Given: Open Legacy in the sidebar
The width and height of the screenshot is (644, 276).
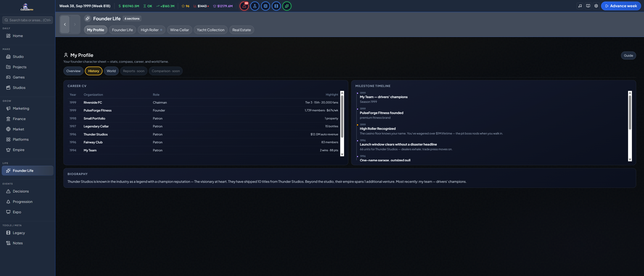Looking at the screenshot, I should [28, 233].
